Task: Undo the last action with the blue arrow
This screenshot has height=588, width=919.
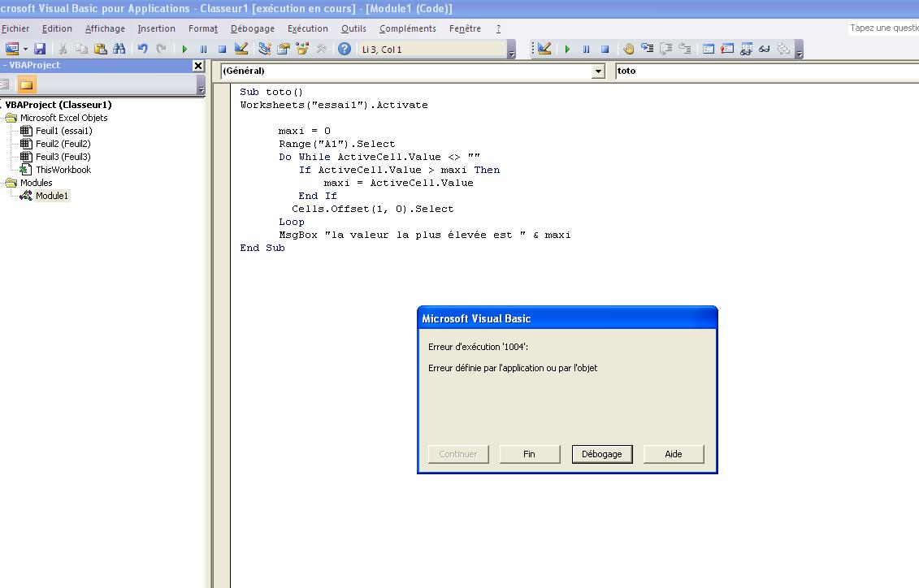Action: [x=142, y=50]
